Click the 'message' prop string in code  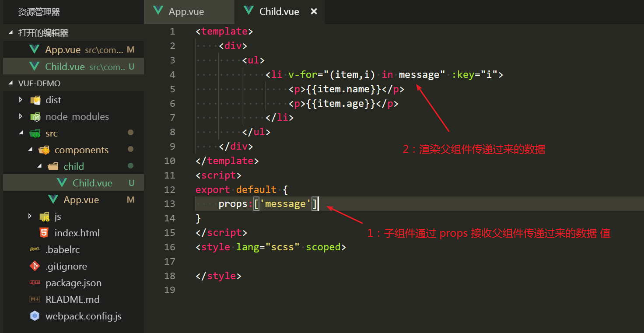click(285, 204)
